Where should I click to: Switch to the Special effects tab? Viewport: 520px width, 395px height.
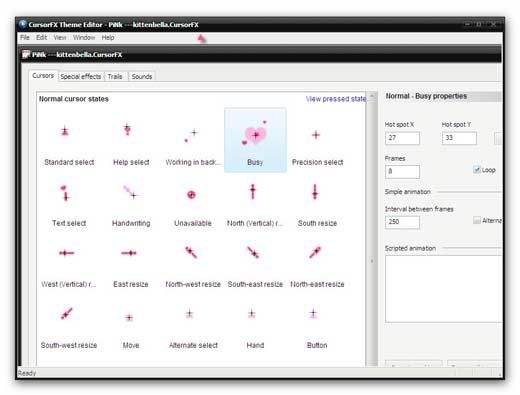(81, 76)
